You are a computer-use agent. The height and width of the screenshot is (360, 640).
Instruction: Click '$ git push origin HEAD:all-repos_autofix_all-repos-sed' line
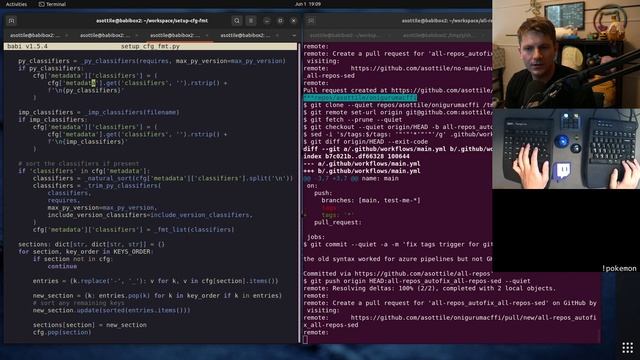pos(417,281)
